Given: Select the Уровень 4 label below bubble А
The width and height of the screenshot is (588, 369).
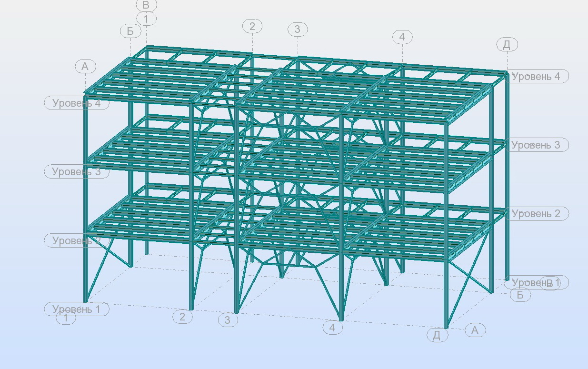Looking at the screenshot, I should (x=77, y=103).
